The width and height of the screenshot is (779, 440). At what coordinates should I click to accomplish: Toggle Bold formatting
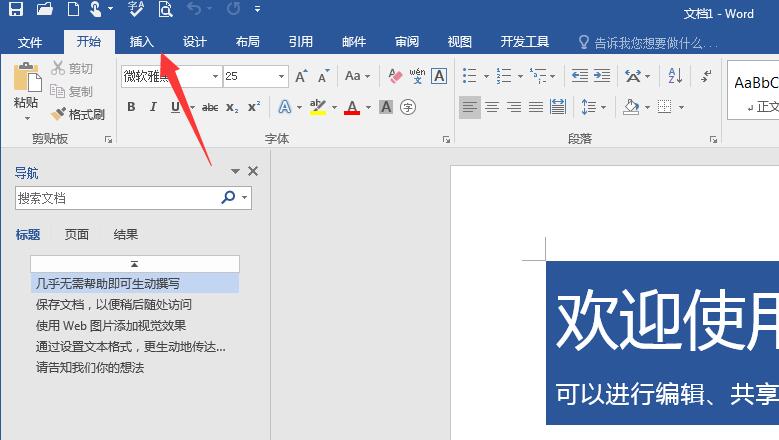(x=131, y=107)
